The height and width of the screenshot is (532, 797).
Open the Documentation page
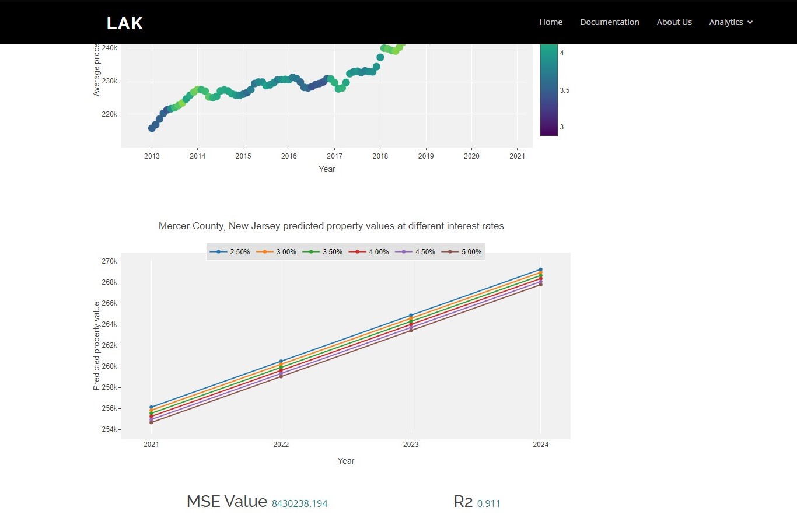click(610, 22)
